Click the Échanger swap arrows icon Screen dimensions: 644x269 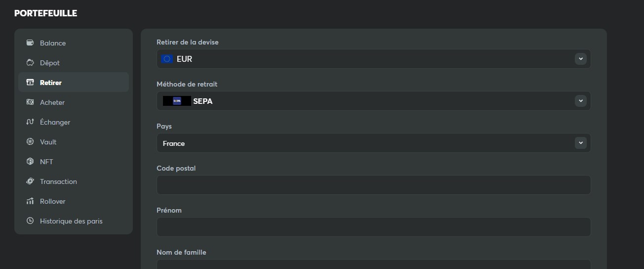pyautogui.click(x=30, y=122)
